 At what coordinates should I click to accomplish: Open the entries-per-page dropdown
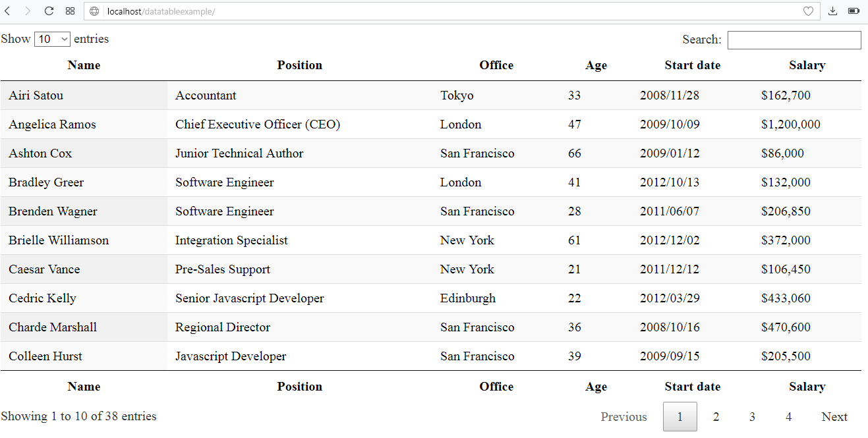52,39
